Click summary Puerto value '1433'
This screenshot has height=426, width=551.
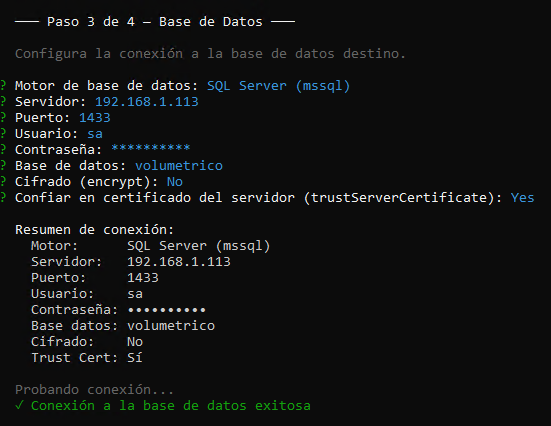pyautogui.click(x=143, y=278)
